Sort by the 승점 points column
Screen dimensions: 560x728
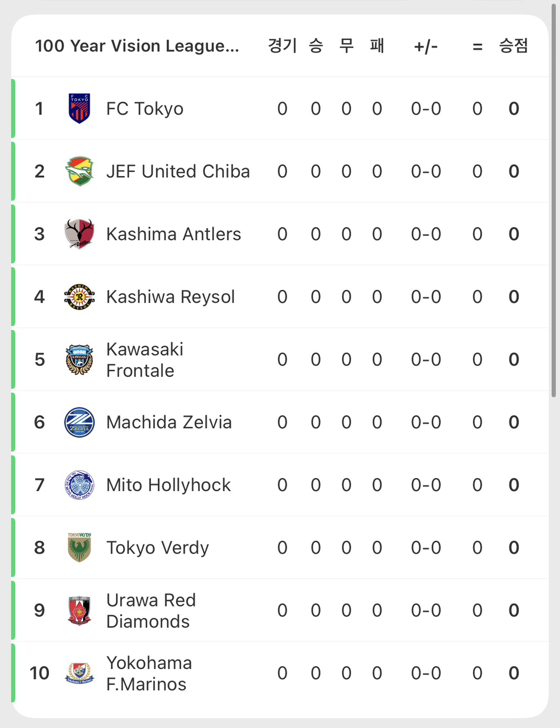[513, 46]
